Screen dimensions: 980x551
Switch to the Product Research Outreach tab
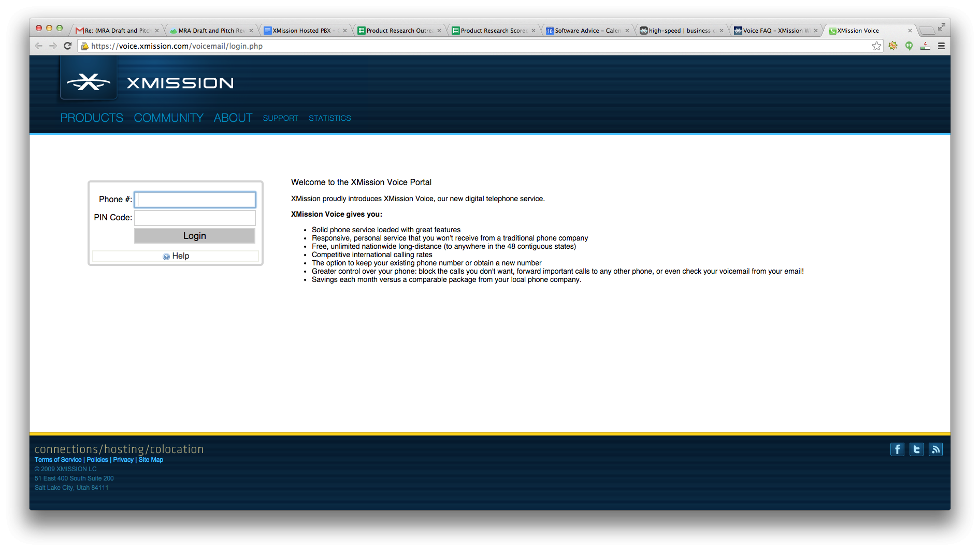pos(399,31)
